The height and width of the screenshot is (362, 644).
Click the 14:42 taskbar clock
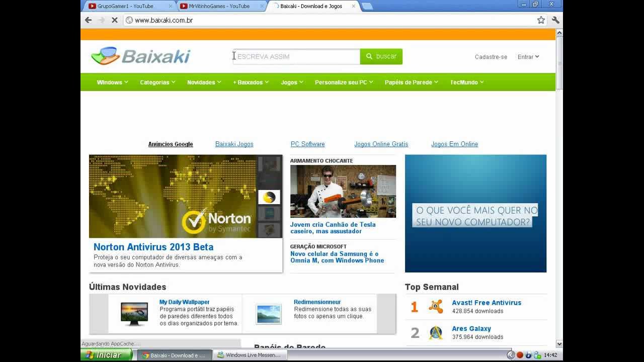coord(550,355)
